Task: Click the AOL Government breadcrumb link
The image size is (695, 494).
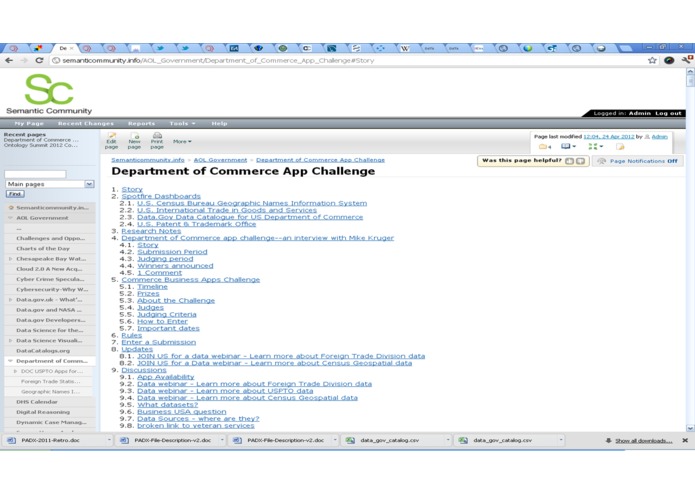Action: tap(220, 160)
